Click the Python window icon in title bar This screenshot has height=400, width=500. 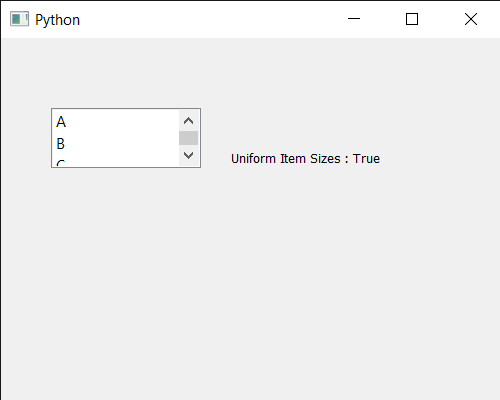[19, 19]
